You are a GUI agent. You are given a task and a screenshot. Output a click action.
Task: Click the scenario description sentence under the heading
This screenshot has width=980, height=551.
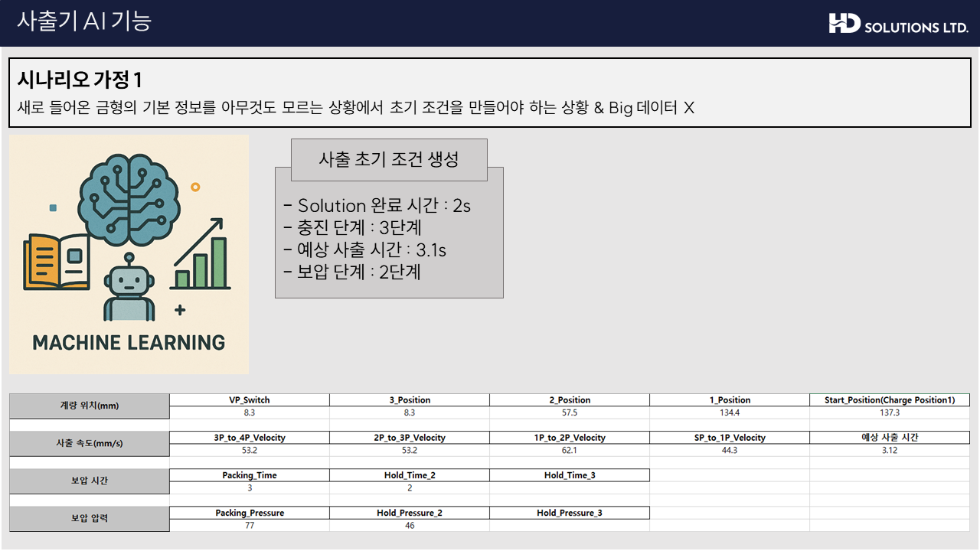(356, 108)
